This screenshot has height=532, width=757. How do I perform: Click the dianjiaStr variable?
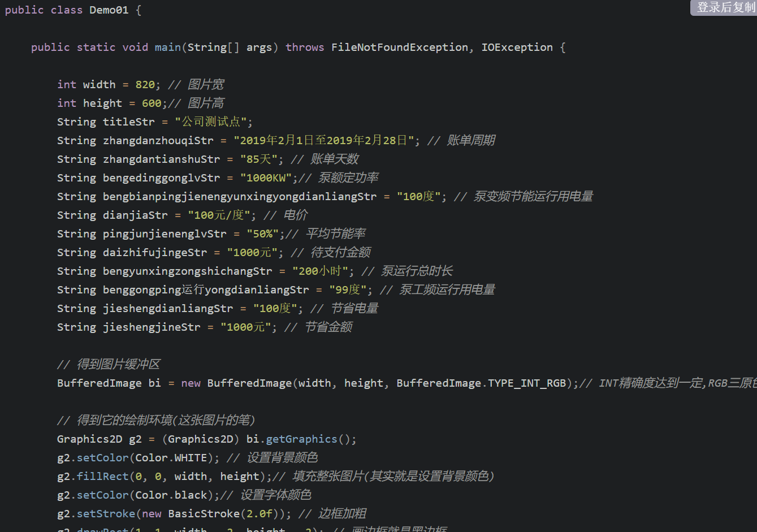point(135,215)
